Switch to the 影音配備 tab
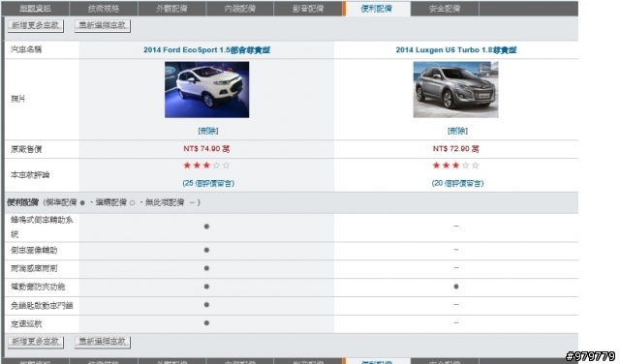This screenshot has width=620, height=364. coord(308,9)
